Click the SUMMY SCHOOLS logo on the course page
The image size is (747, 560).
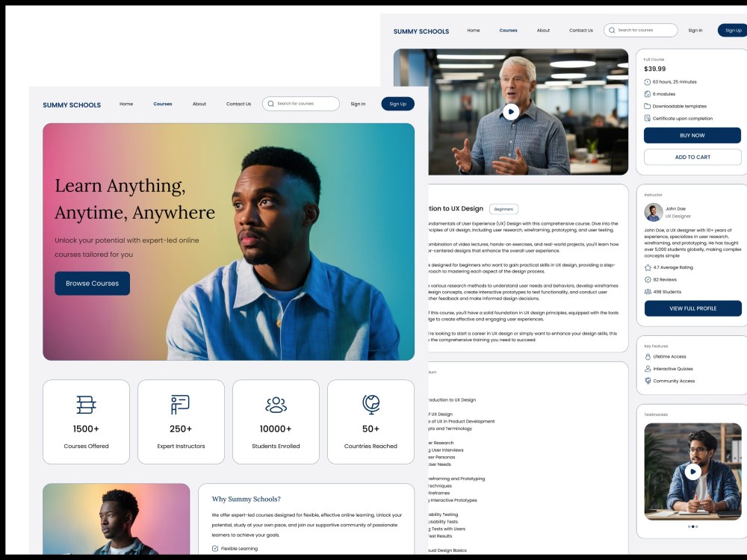click(x=421, y=31)
